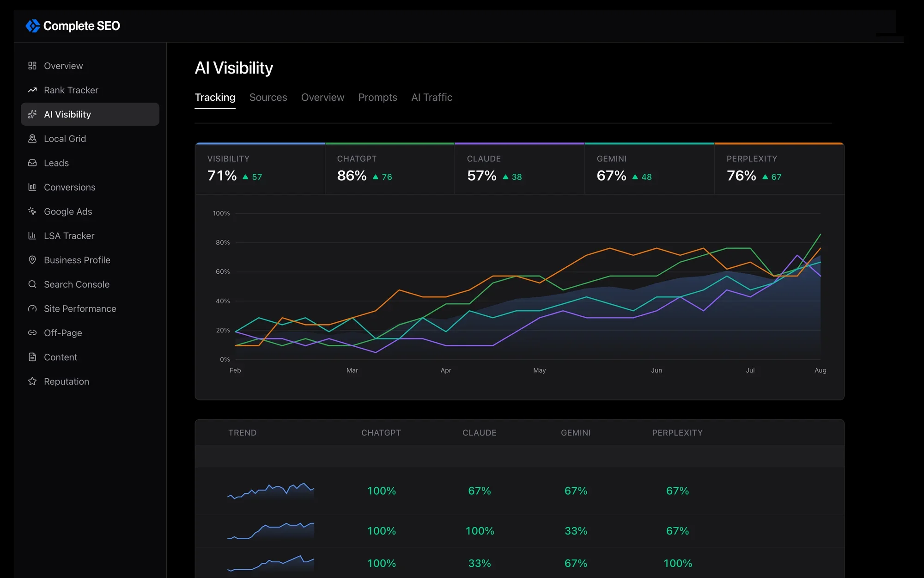Click the Business Profile map pin icon

tap(32, 260)
